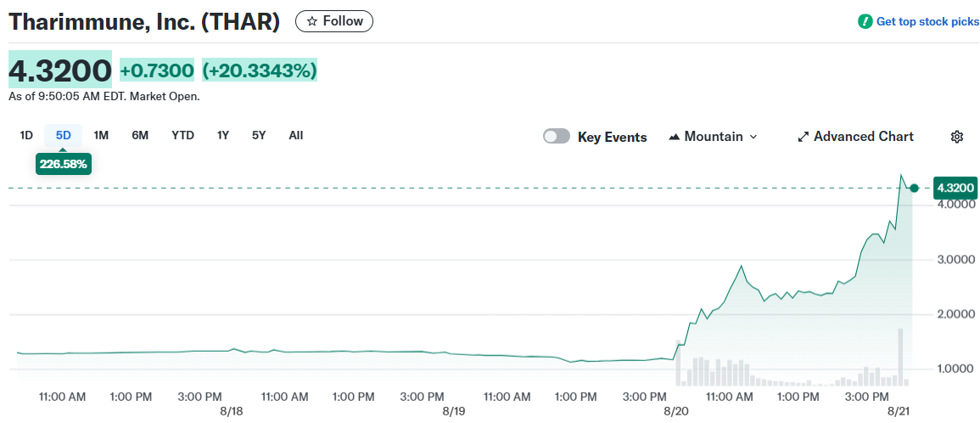980x423 pixels.
Task: Click the Tharimmune, Inc. (THAR) title
Action: click(143, 22)
